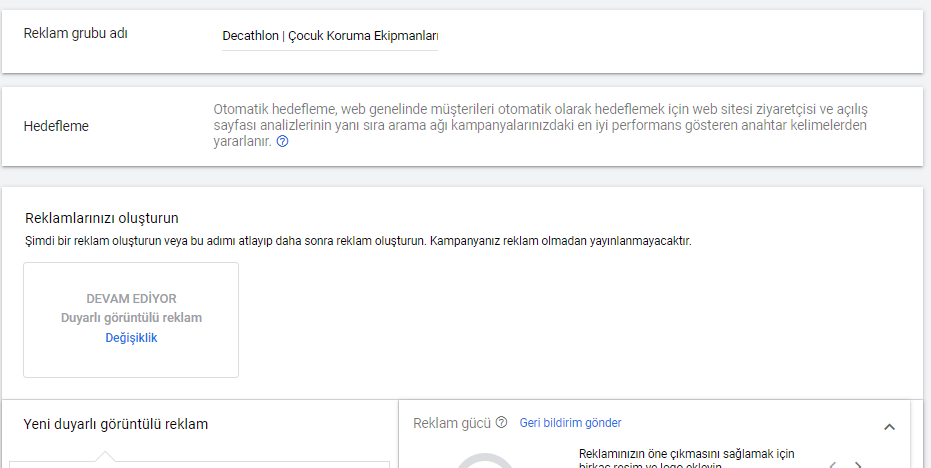
Task: Click the ad form panel below the new ad header
Action: click(200, 464)
